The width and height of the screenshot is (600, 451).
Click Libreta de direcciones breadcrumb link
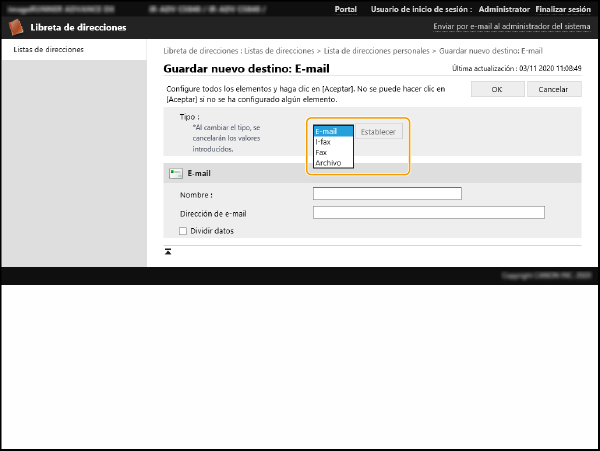(198, 49)
